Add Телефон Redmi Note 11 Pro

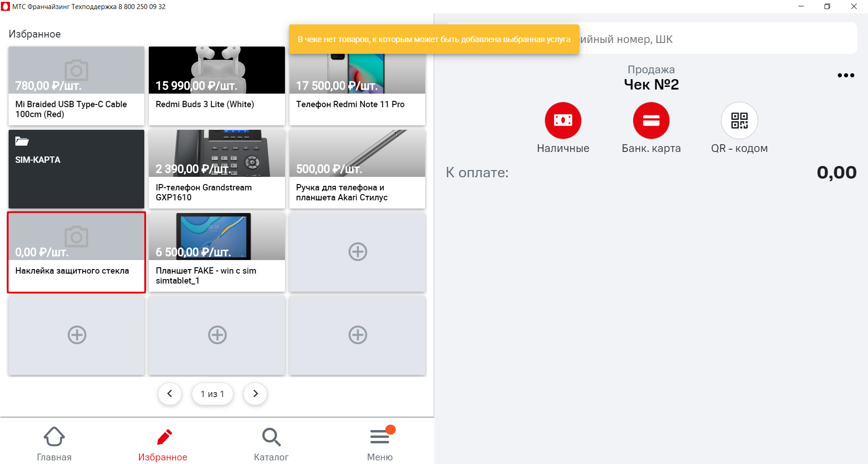click(357, 86)
